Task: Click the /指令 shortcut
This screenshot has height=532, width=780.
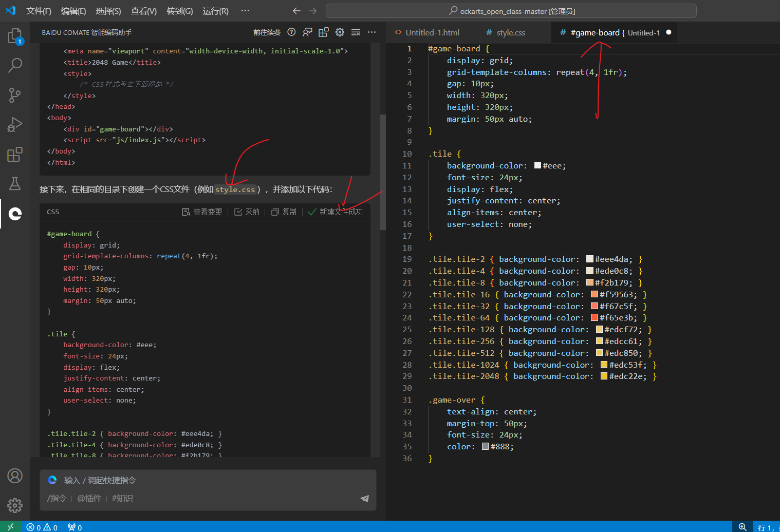Action: coord(57,498)
